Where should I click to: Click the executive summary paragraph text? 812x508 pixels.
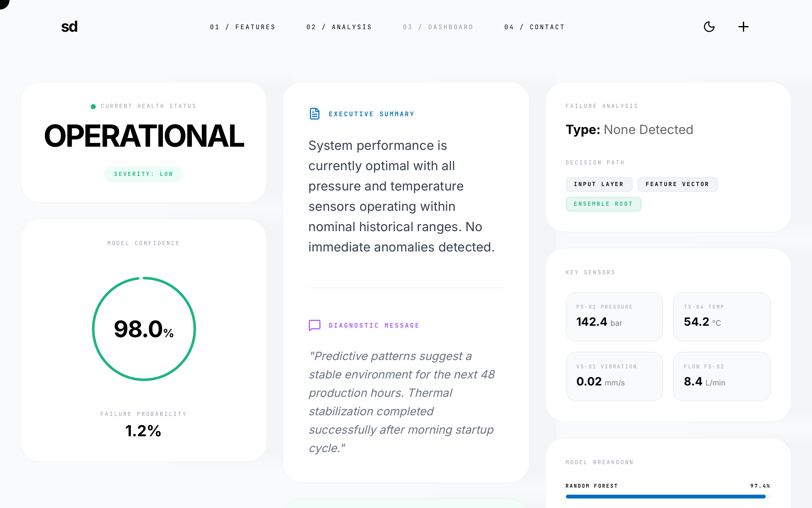[402, 196]
